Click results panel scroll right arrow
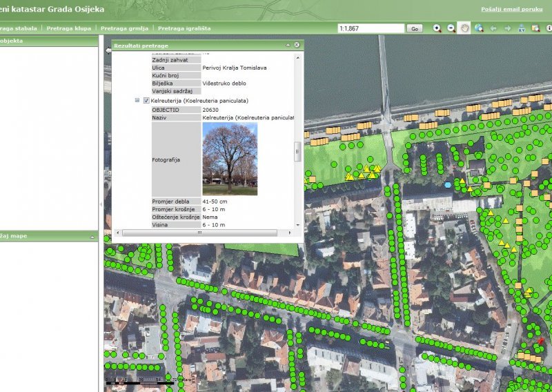The image size is (552, 392). [290, 233]
